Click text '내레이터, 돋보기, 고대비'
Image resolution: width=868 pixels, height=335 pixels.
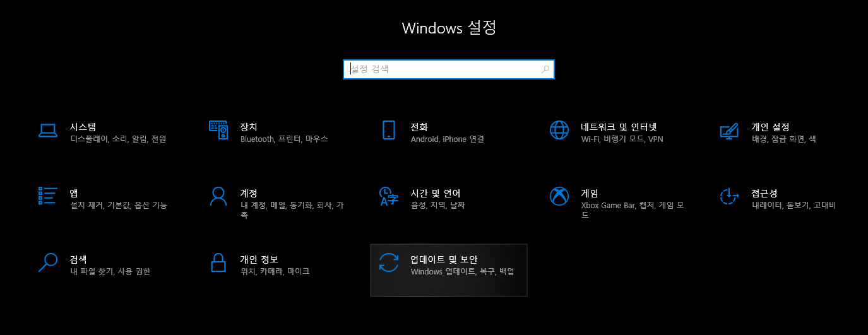tap(794, 205)
